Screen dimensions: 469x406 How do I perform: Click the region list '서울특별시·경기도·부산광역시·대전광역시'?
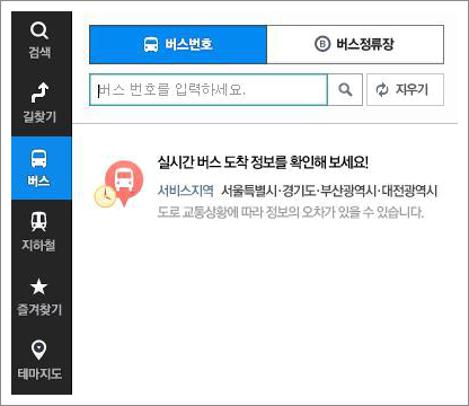tap(329, 191)
